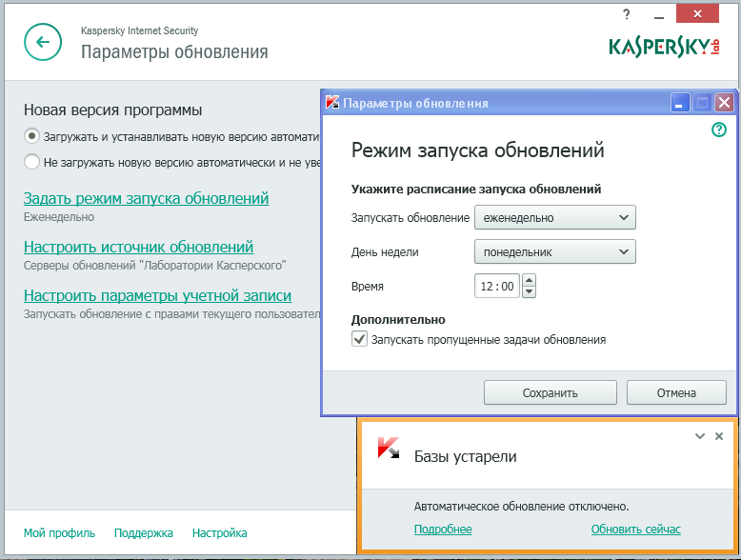Click the 'Базы устарели' notification title
The width and height of the screenshot is (741, 560).
[x=465, y=456]
